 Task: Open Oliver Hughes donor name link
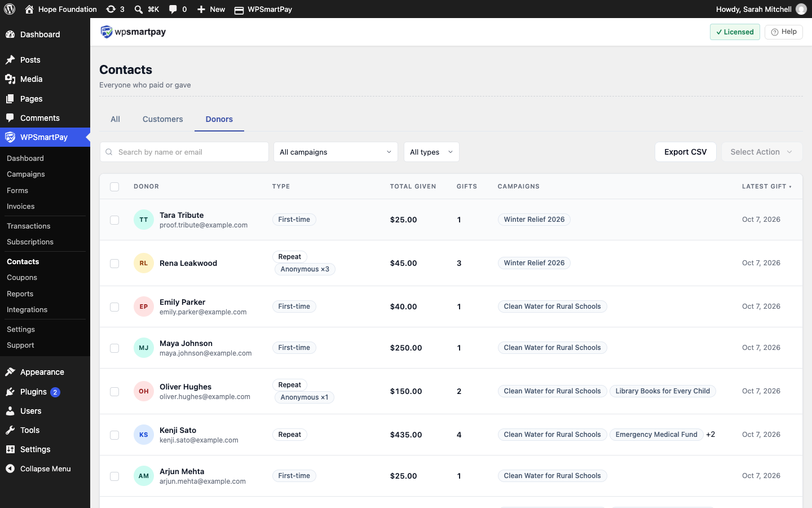tap(186, 387)
